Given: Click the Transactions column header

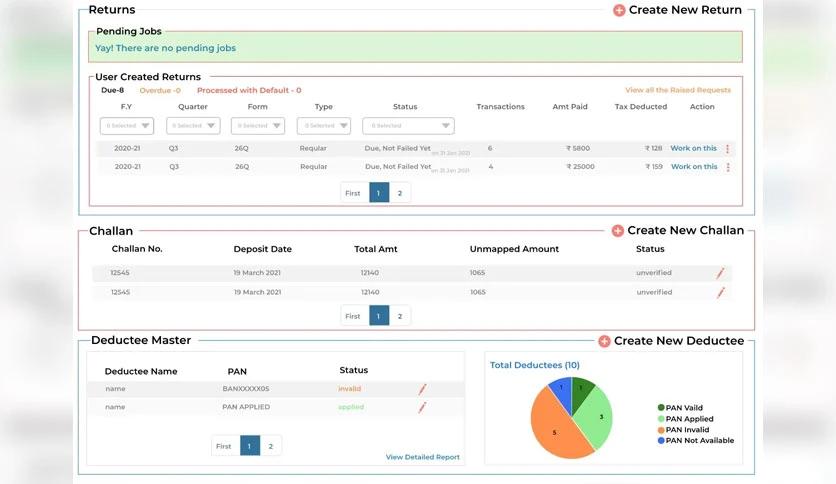Looking at the screenshot, I should (500, 107).
